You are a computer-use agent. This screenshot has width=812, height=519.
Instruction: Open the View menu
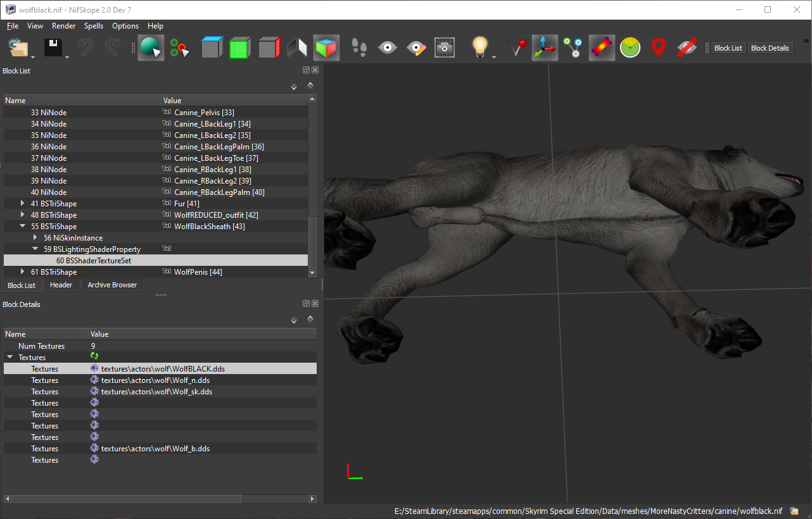point(35,26)
